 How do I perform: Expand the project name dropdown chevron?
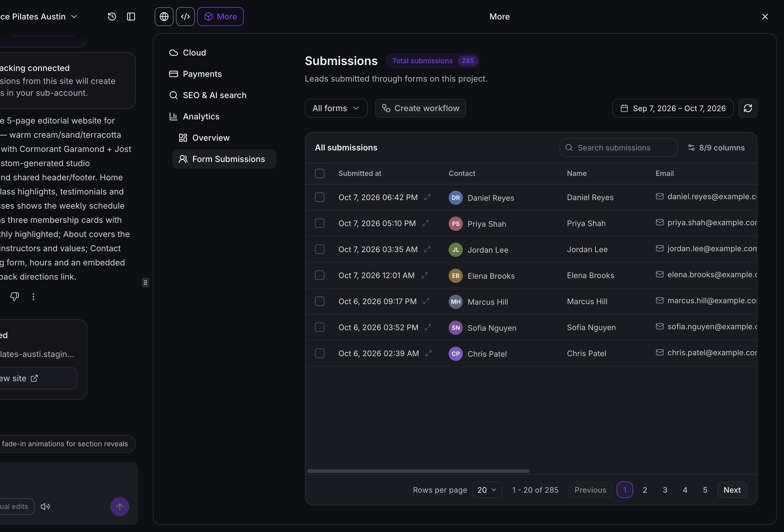74,17
